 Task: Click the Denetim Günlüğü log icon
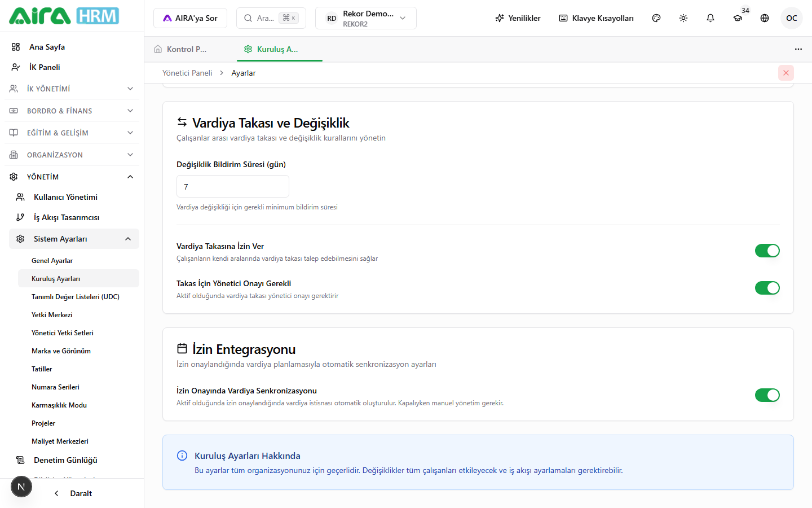[20, 460]
